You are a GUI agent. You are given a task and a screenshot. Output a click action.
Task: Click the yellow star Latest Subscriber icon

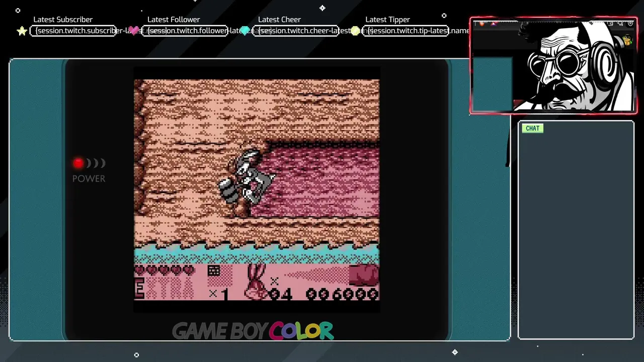(x=22, y=31)
